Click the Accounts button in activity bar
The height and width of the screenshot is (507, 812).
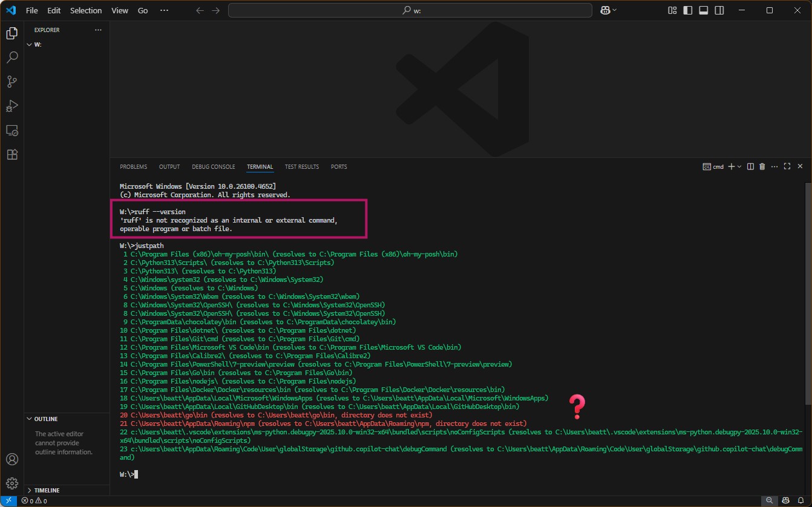[12, 459]
